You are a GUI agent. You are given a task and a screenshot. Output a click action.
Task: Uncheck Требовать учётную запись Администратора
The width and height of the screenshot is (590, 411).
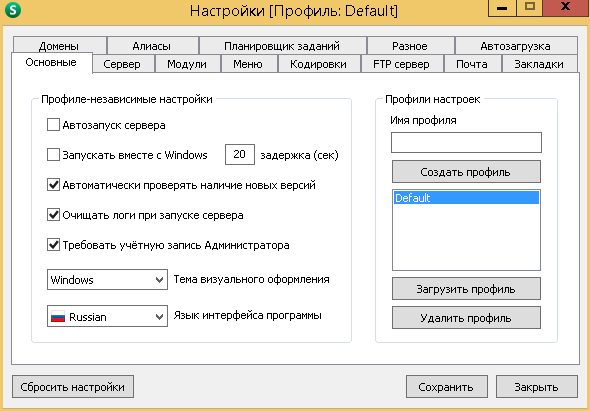[53, 245]
